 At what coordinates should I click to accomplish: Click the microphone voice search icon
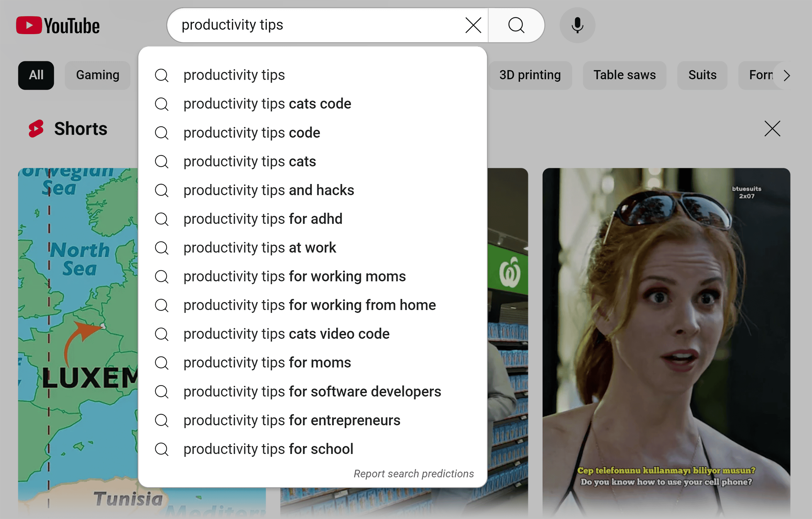(x=577, y=24)
